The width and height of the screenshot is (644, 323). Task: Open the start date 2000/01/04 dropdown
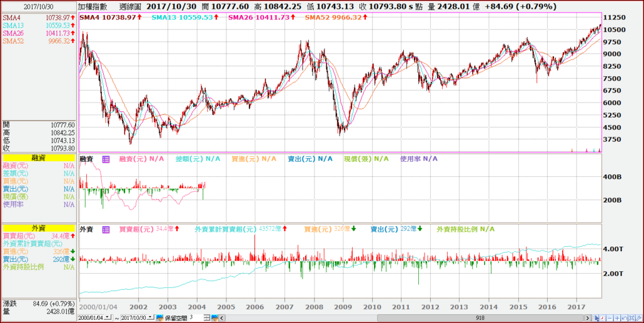point(108,317)
